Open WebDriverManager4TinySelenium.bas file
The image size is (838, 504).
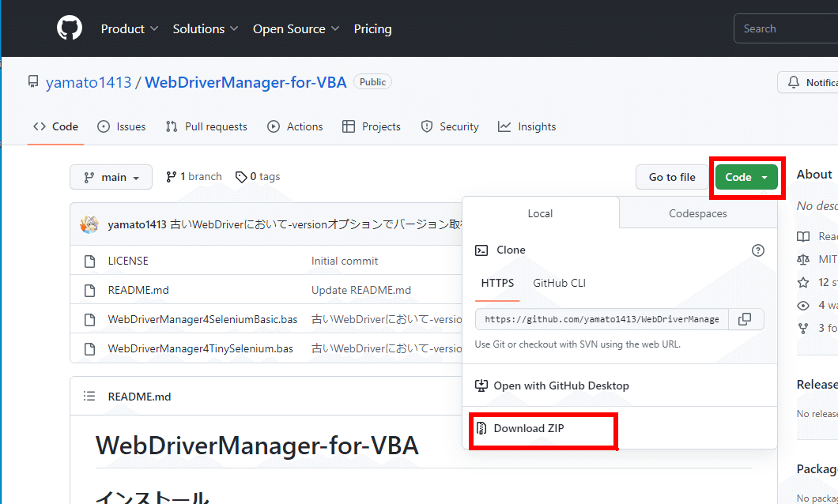coord(201,348)
